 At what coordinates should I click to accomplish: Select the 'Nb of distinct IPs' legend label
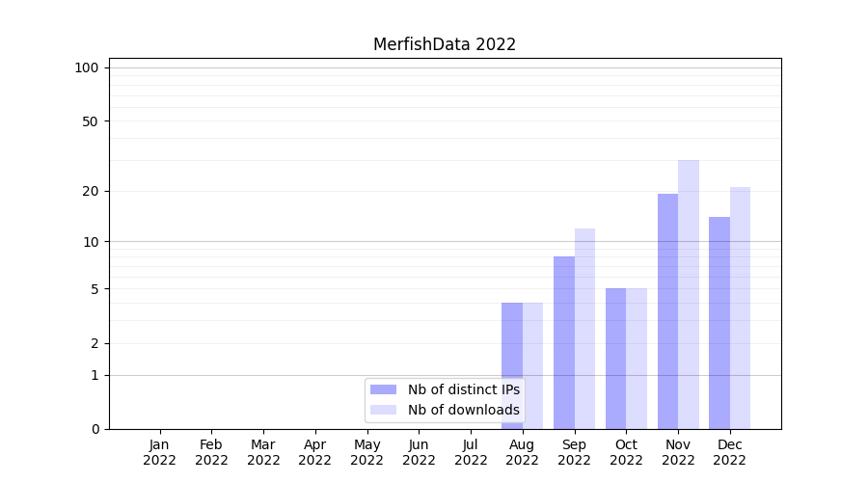tap(463, 389)
